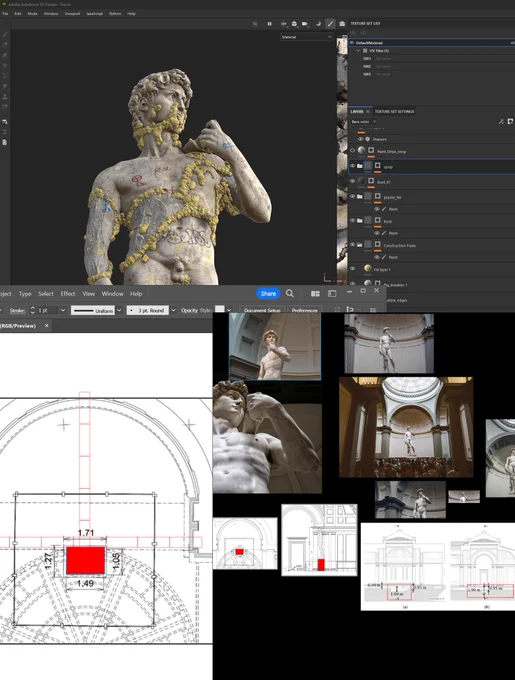The width and height of the screenshot is (515, 680).
Task: Open the Python menu
Action: click(x=115, y=13)
